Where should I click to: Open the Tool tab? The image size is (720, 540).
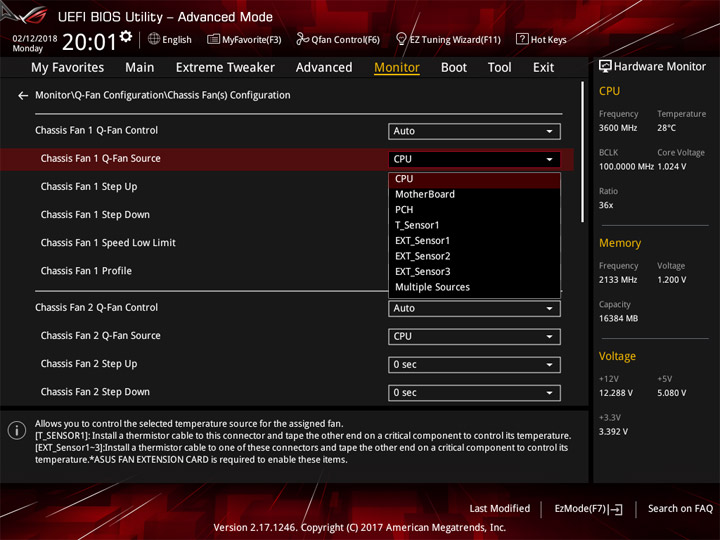pyautogui.click(x=499, y=68)
